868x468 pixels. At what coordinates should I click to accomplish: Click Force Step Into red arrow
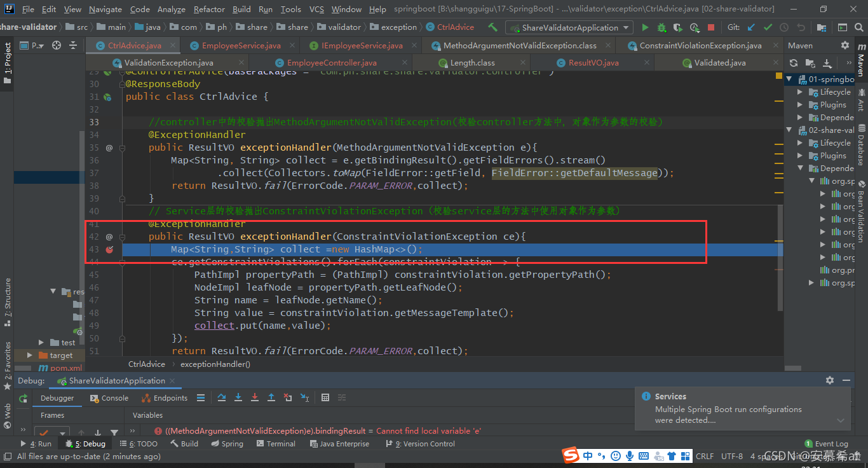click(255, 397)
